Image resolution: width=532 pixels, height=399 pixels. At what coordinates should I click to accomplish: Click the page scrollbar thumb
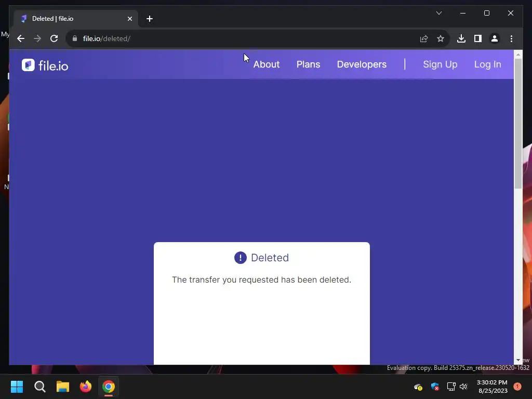pyautogui.click(x=518, y=123)
